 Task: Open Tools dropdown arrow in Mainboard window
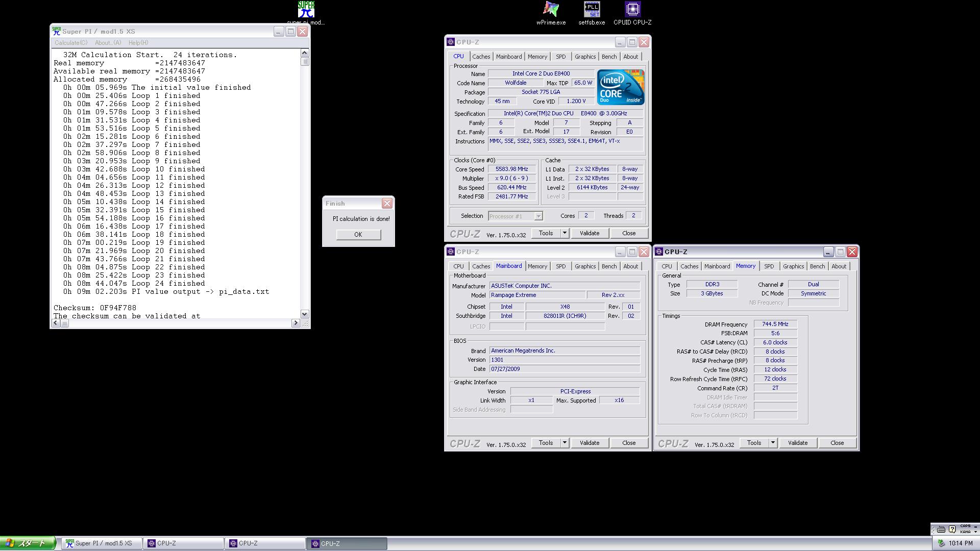pyautogui.click(x=565, y=443)
